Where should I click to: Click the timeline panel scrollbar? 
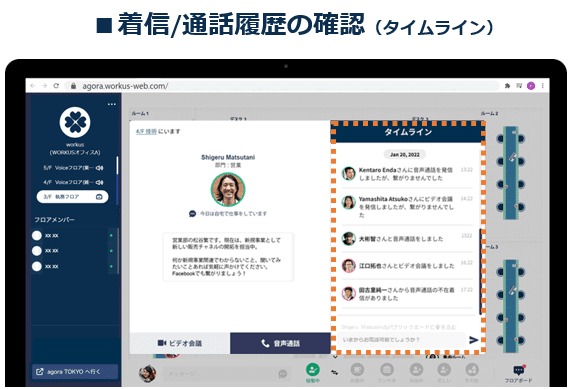480,271
